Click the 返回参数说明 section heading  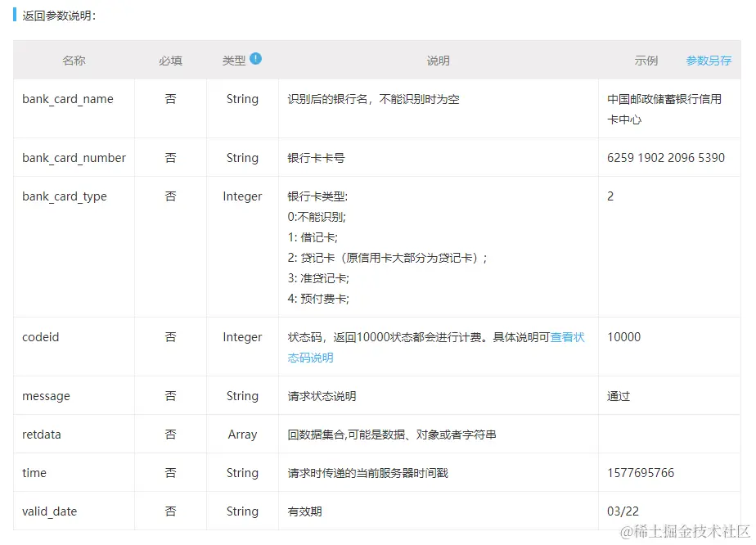click(57, 14)
